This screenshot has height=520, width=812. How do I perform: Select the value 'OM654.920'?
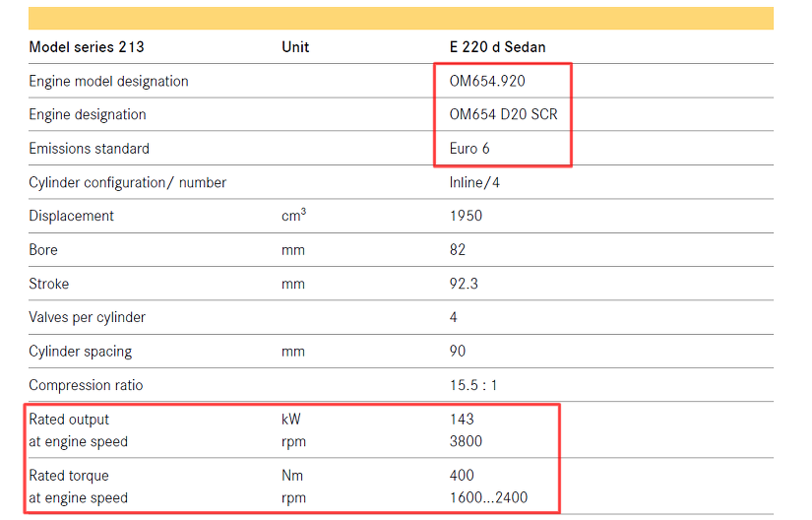tap(487, 81)
